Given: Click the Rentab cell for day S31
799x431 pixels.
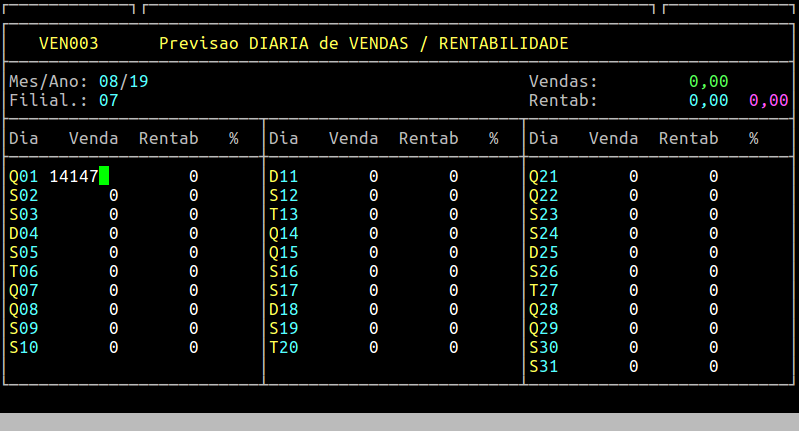Looking at the screenshot, I should [713, 366].
